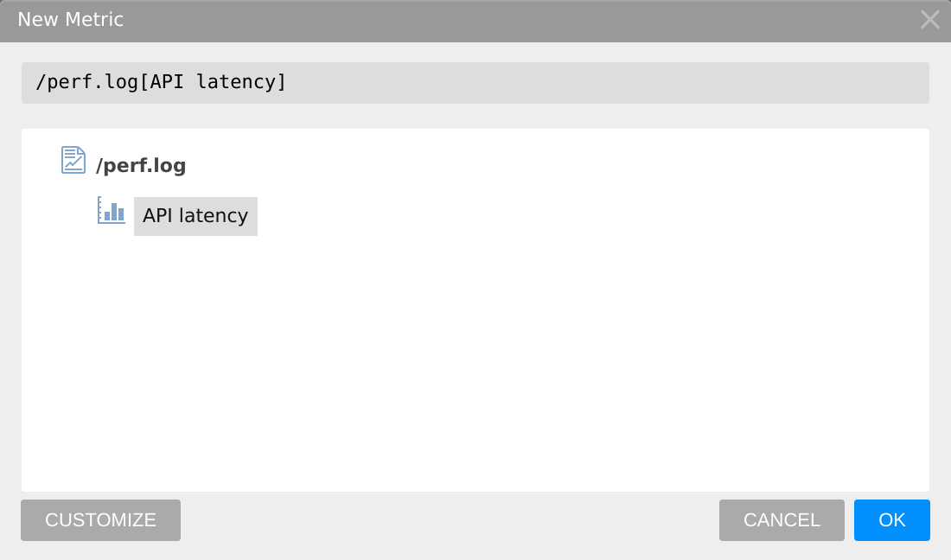
Task: Open the CUSTOMIZE options
Action: (100, 520)
